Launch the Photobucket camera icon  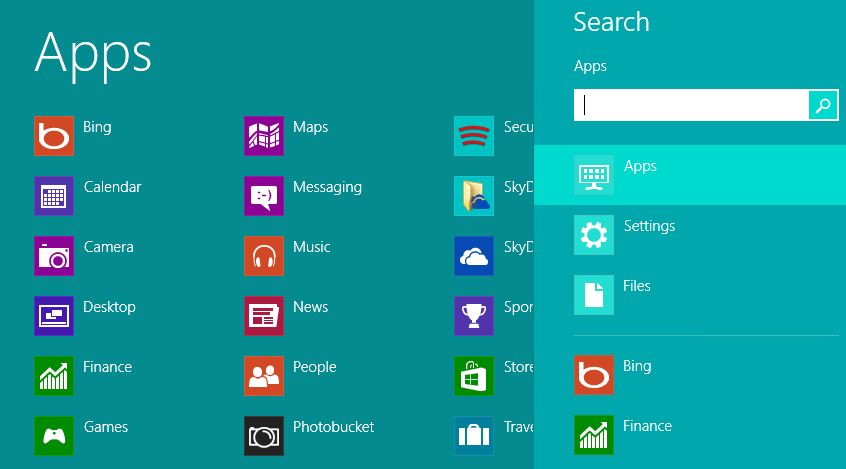(264, 436)
